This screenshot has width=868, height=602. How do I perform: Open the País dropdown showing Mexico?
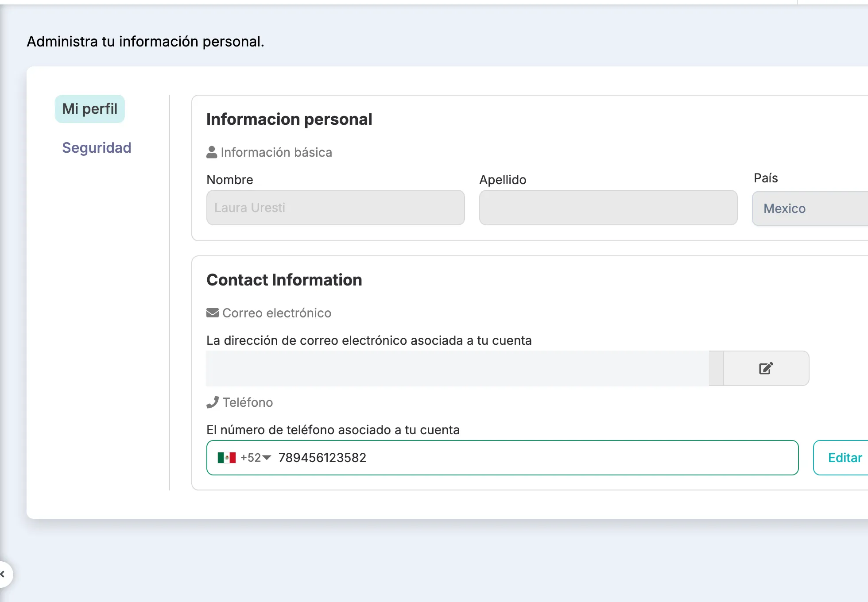(x=810, y=208)
